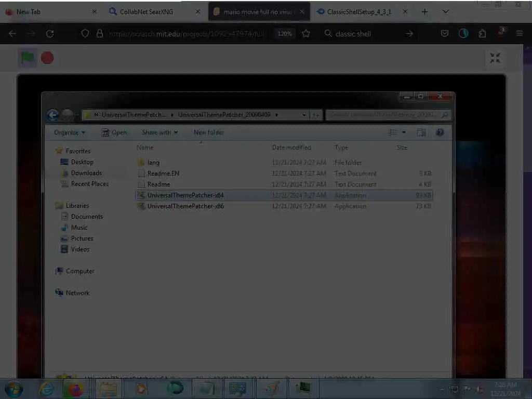Expand the view options dropdown arrow
The height and width of the screenshot is (399, 532).
point(404,132)
